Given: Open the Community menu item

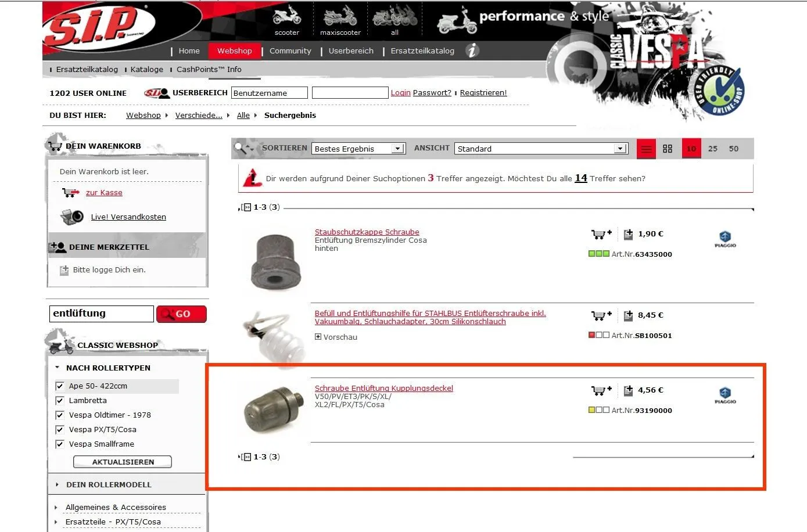Looking at the screenshot, I should pyautogui.click(x=290, y=51).
